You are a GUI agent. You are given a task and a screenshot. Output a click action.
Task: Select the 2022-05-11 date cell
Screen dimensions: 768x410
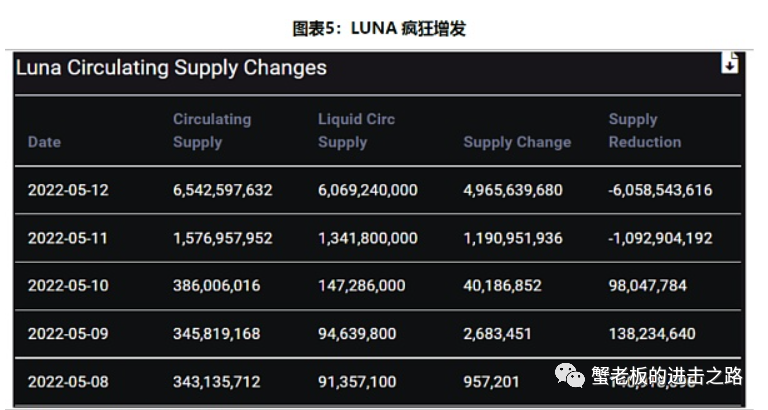point(68,238)
